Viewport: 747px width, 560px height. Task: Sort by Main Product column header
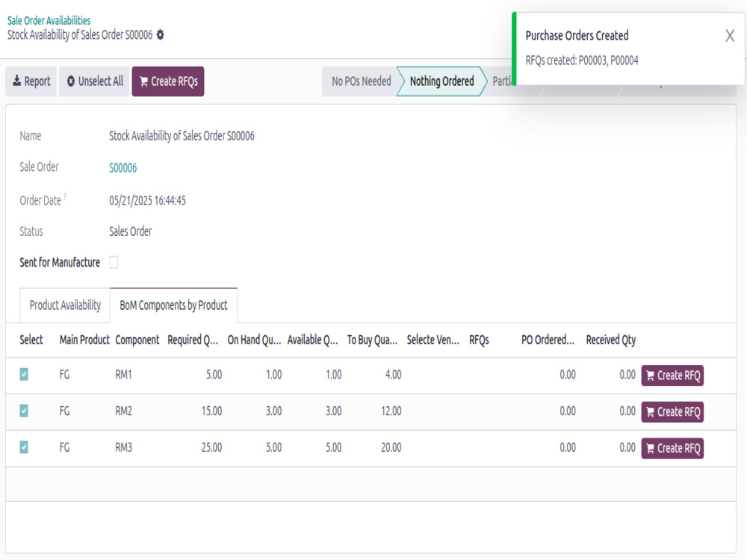click(84, 340)
